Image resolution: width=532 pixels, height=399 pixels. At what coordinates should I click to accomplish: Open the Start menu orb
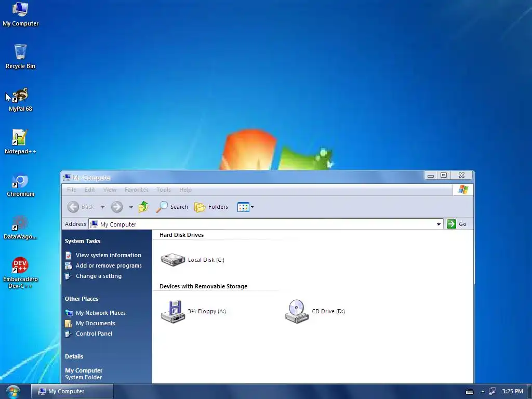[x=13, y=392]
